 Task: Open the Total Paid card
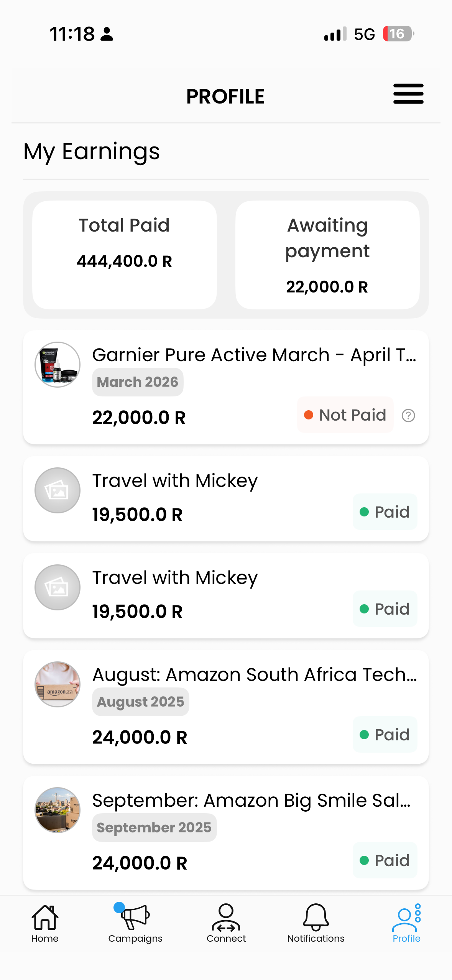(125, 255)
